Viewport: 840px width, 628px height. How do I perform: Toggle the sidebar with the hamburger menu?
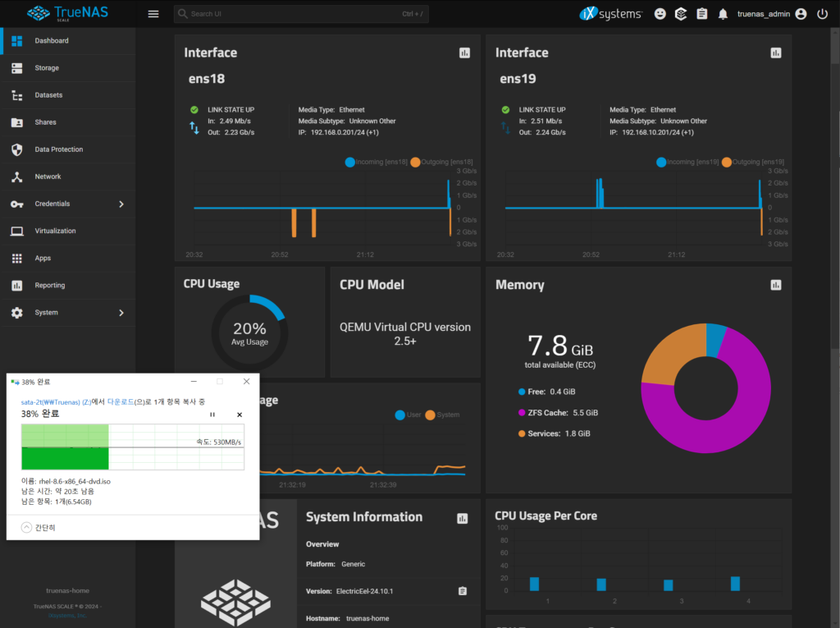coord(153,14)
